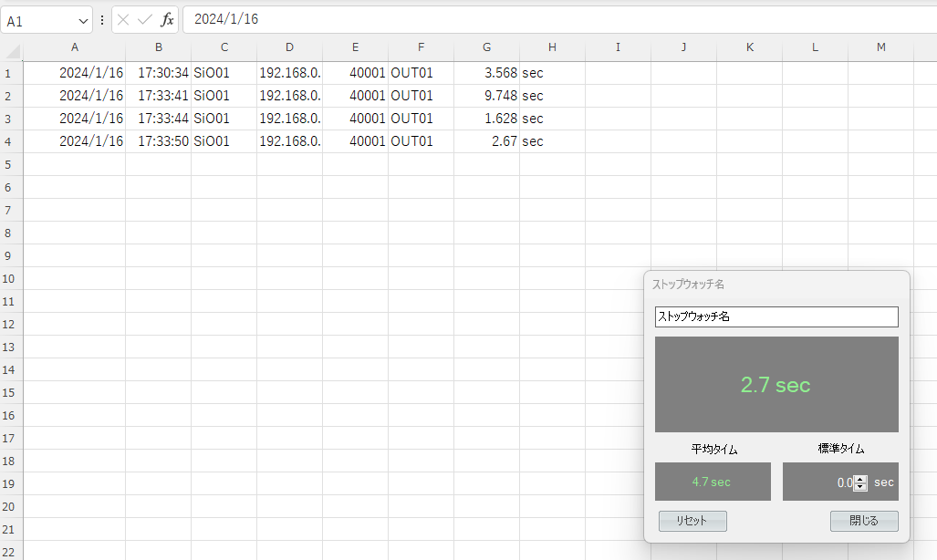
Task: Decrease standard time with down spinner
Action: coord(860,487)
